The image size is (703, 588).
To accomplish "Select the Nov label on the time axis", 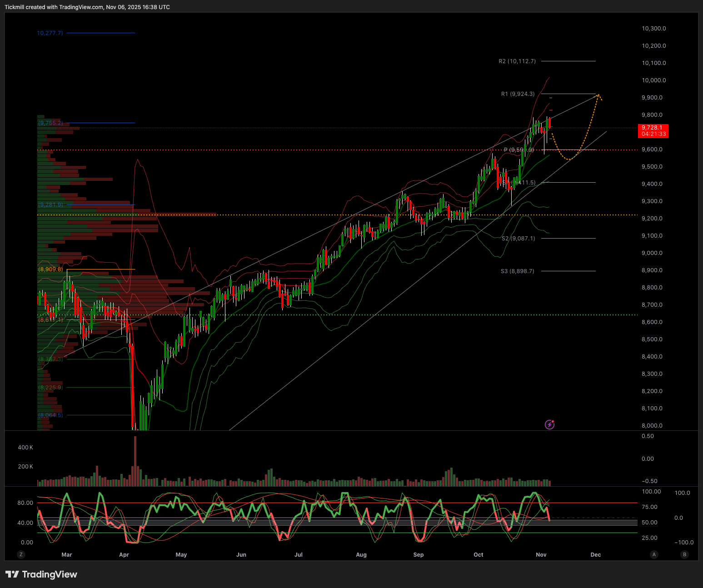I will tap(541, 554).
